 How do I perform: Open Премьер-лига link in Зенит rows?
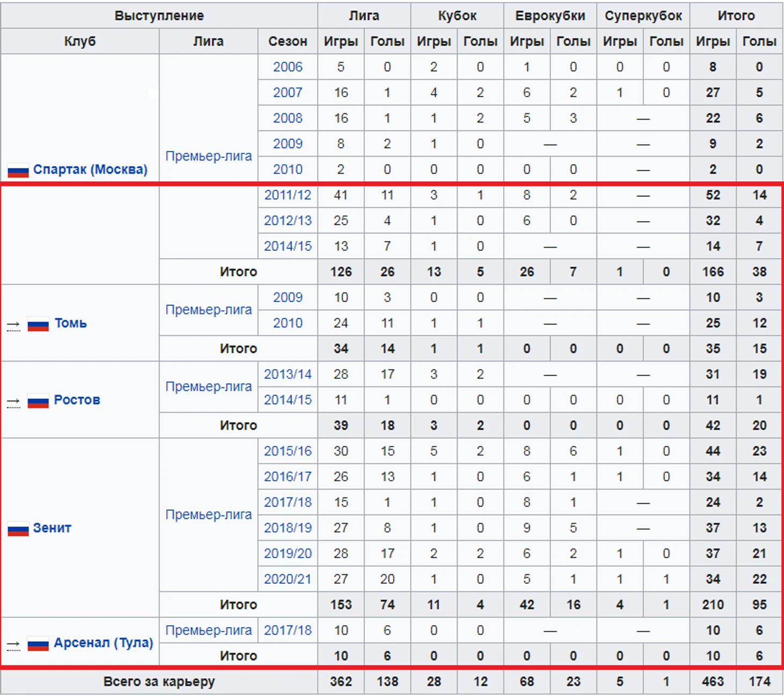click(208, 515)
